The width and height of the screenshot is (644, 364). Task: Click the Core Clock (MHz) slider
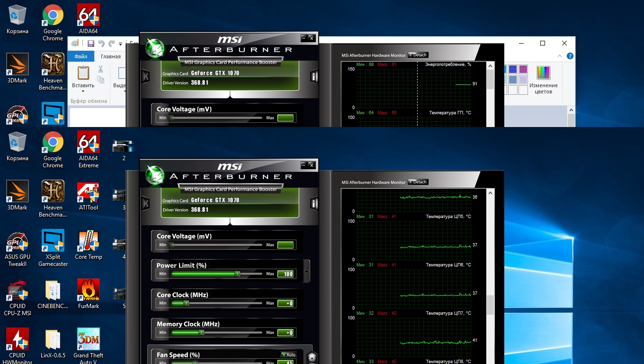coord(217,303)
